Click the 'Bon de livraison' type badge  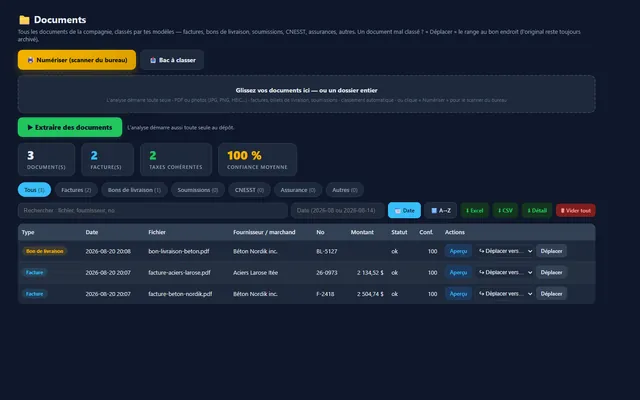coord(45,251)
